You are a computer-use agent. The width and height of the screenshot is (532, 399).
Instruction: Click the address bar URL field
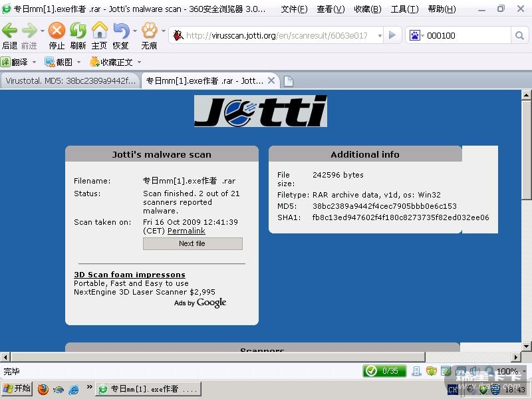coord(277,35)
